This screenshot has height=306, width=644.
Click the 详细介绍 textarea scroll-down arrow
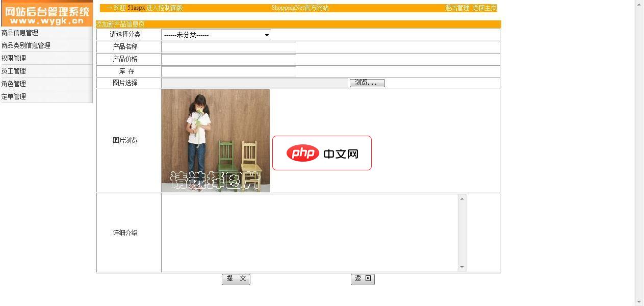click(x=462, y=267)
